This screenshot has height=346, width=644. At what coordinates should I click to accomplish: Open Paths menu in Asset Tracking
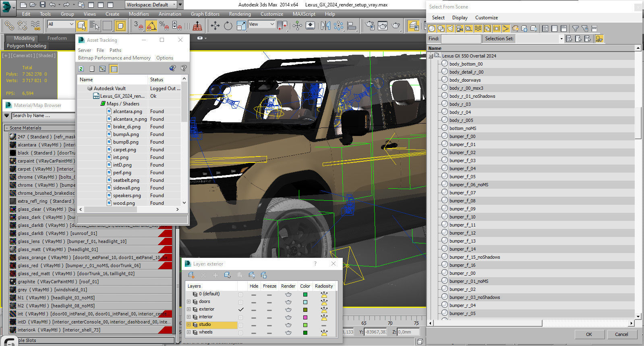(115, 50)
